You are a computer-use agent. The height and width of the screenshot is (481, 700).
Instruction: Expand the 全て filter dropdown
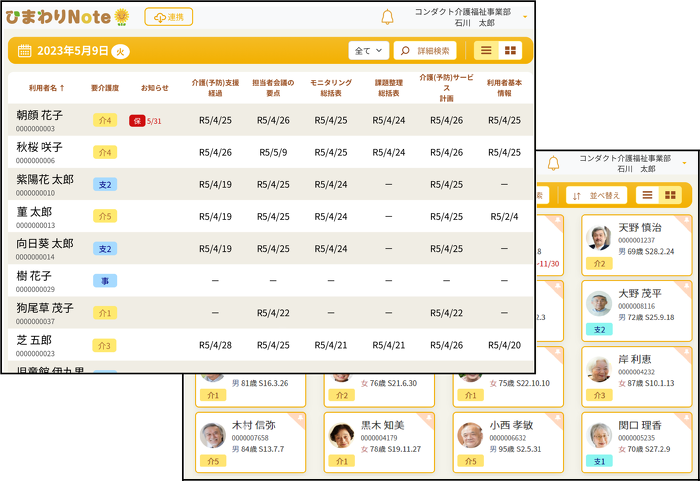click(x=368, y=51)
